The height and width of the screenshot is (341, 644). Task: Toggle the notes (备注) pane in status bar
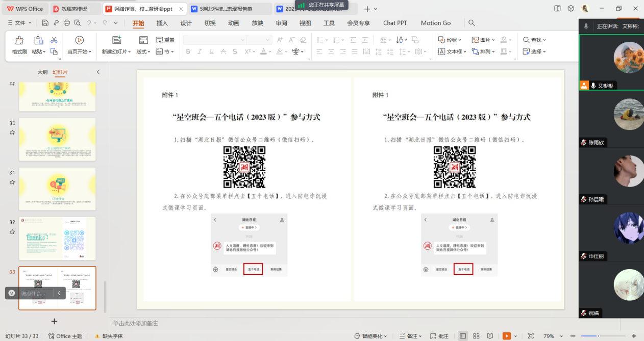[x=412, y=336]
